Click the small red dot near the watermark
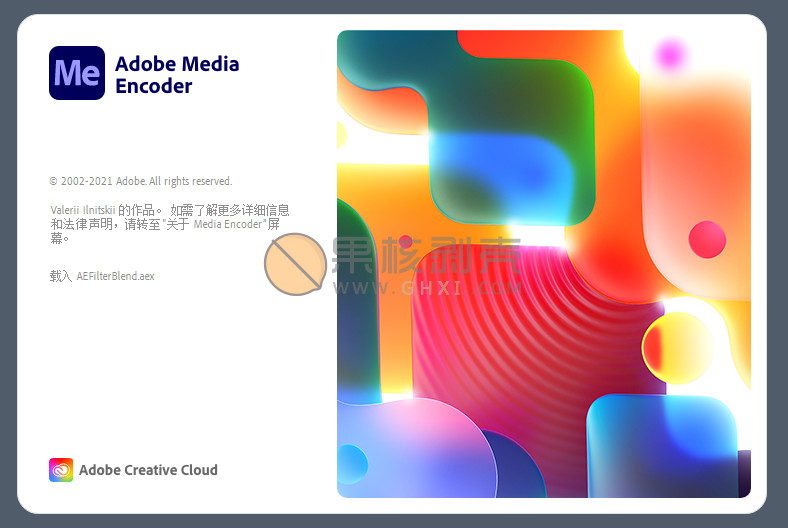This screenshot has width=788, height=528. click(x=405, y=242)
